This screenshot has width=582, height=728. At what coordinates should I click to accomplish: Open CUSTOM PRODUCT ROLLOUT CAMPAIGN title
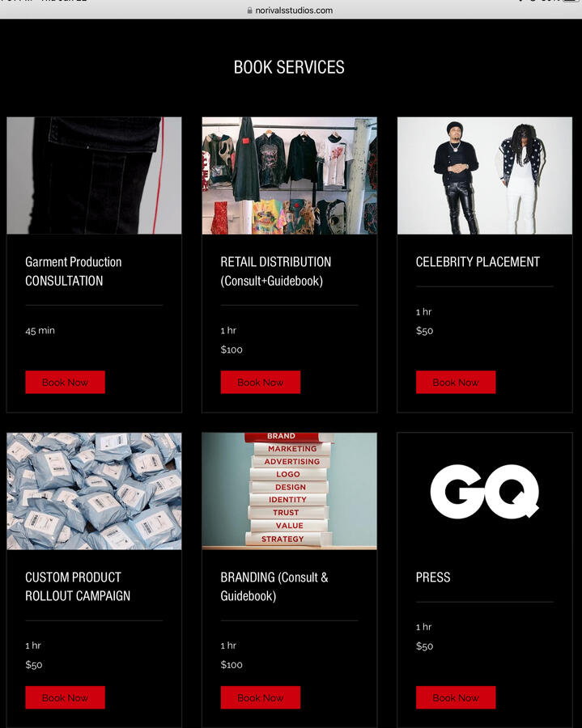click(78, 586)
